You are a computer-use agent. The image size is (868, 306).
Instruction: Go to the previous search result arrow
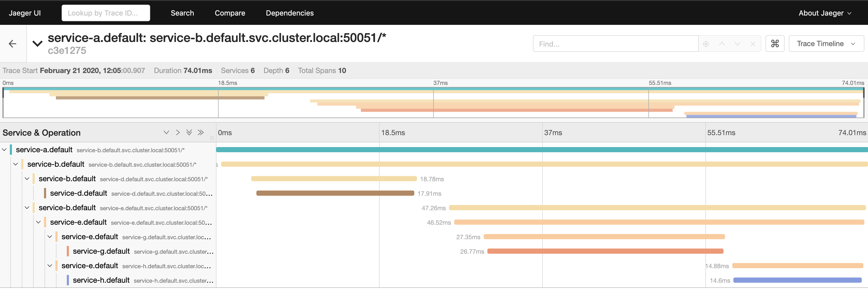pos(722,44)
